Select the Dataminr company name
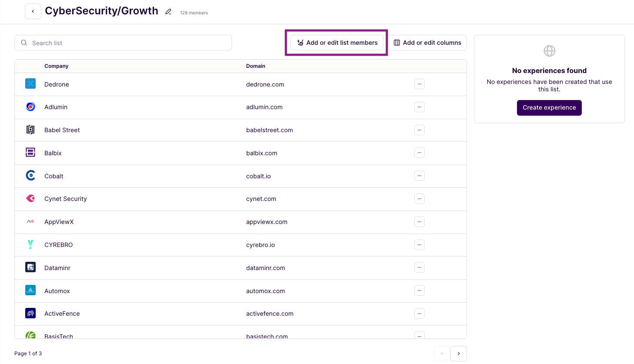 [x=57, y=268]
